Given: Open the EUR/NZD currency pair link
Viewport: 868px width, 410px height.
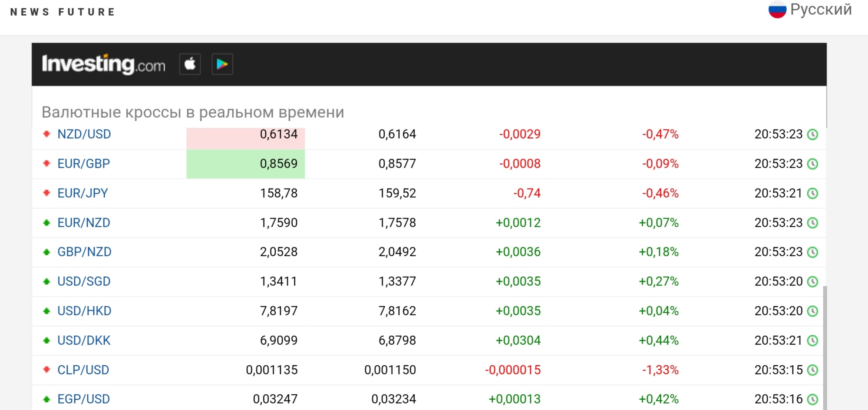Looking at the screenshot, I should point(84,223).
